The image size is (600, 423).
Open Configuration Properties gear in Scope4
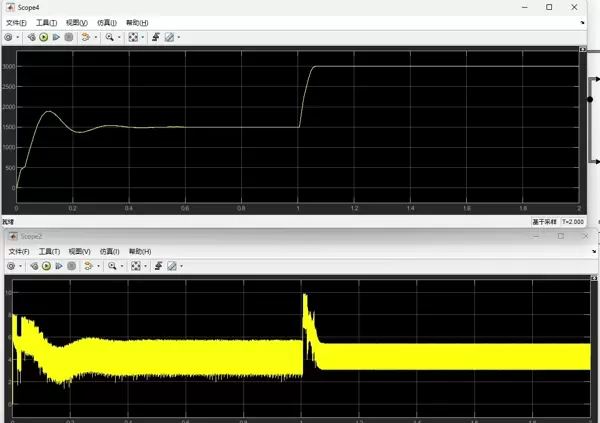tap(7, 37)
